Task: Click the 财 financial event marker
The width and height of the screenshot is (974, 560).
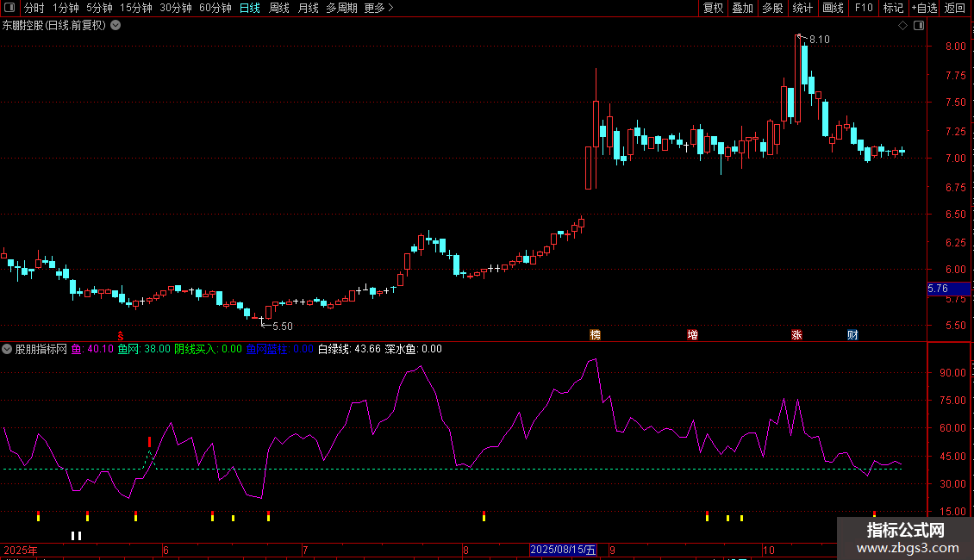Action: coord(852,334)
